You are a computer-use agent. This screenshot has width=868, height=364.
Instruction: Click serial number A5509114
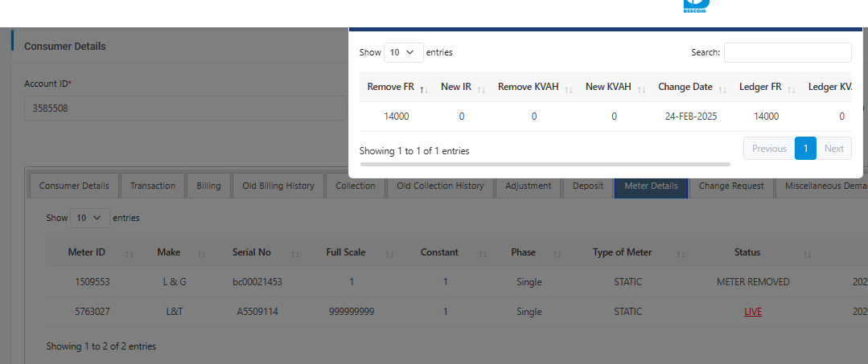(x=257, y=312)
